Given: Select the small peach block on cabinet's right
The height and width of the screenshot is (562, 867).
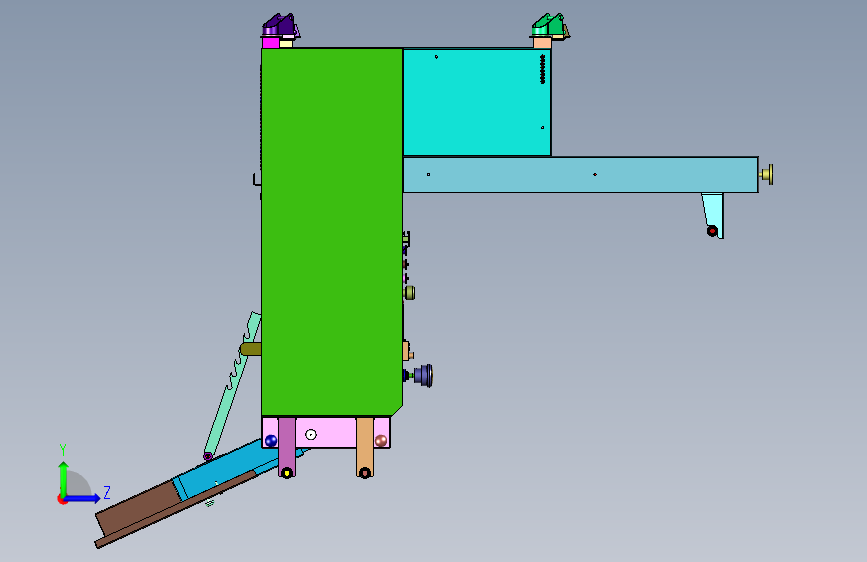Looking at the screenshot, I should pos(407,351).
